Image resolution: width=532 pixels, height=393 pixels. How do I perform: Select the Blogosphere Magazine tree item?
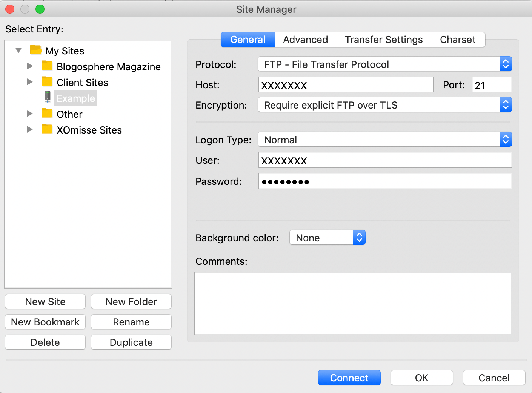pos(109,66)
